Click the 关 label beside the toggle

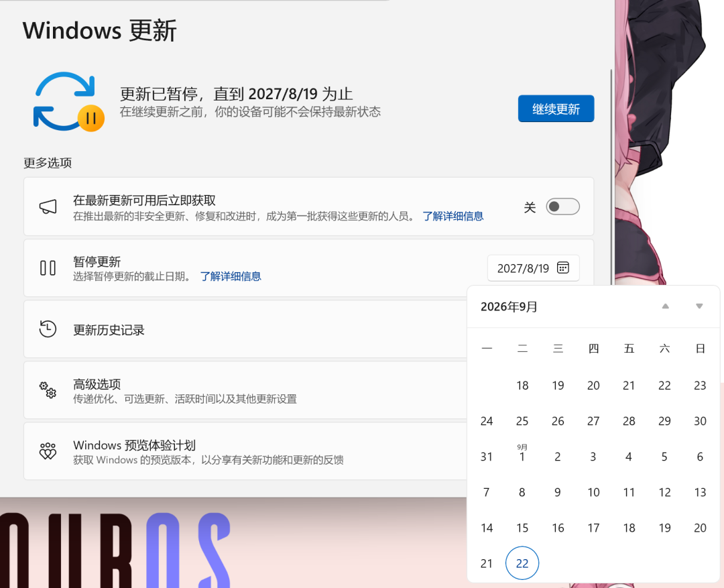point(530,207)
